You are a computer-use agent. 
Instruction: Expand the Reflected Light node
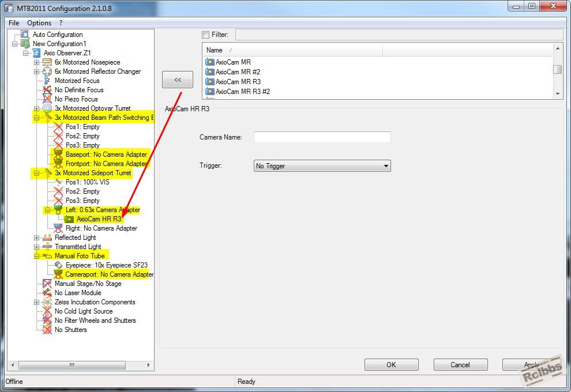[x=36, y=238]
